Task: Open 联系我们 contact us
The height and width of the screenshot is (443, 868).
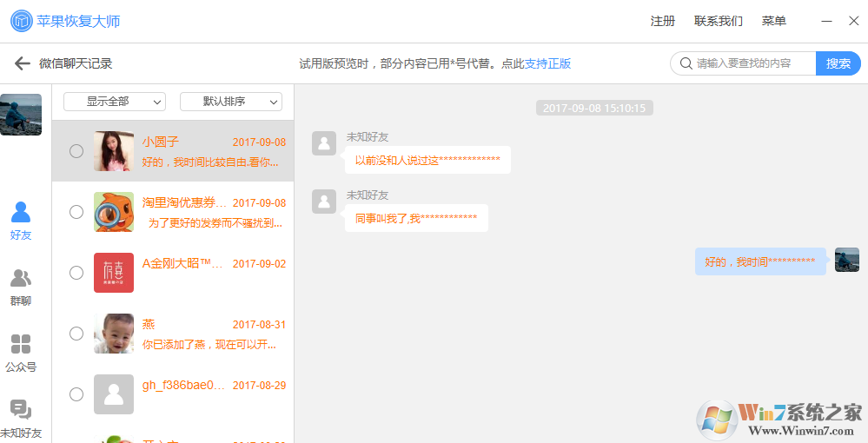Action: click(719, 22)
